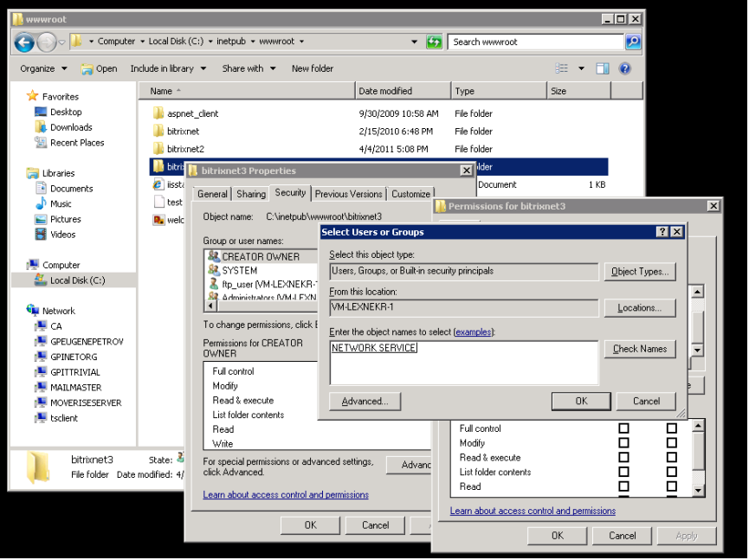Switch to the General tab

pyautogui.click(x=212, y=194)
